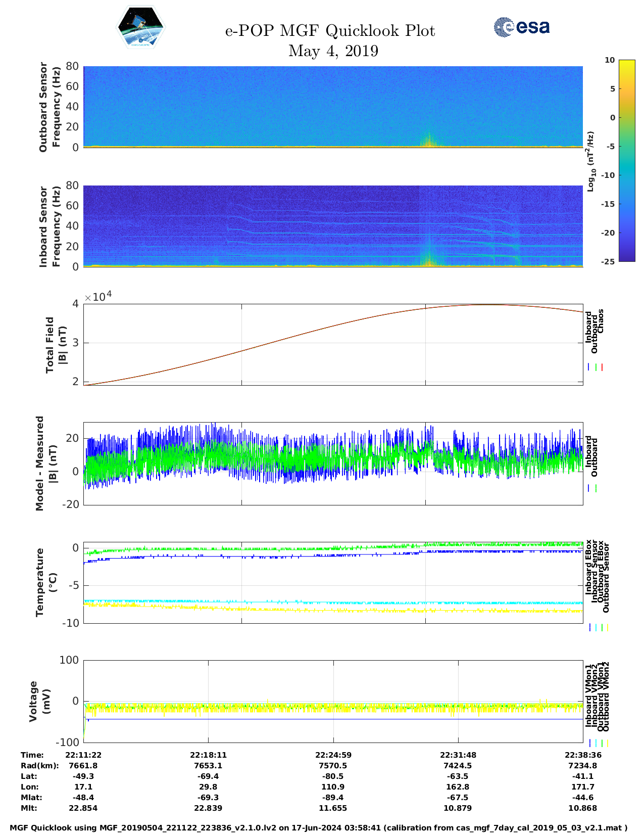Click blue legend marker beside Voltage plot
This screenshot has width=644, height=834.
click(590, 743)
